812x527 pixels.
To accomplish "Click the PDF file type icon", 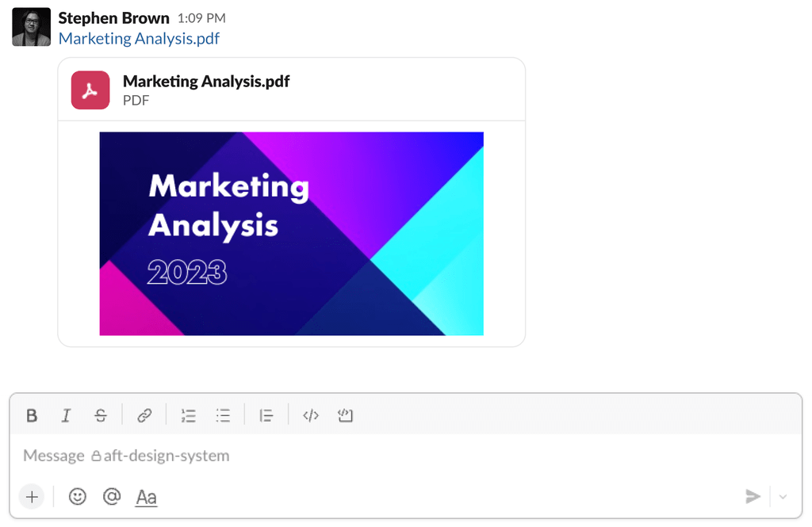I will pyautogui.click(x=90, y=90).
